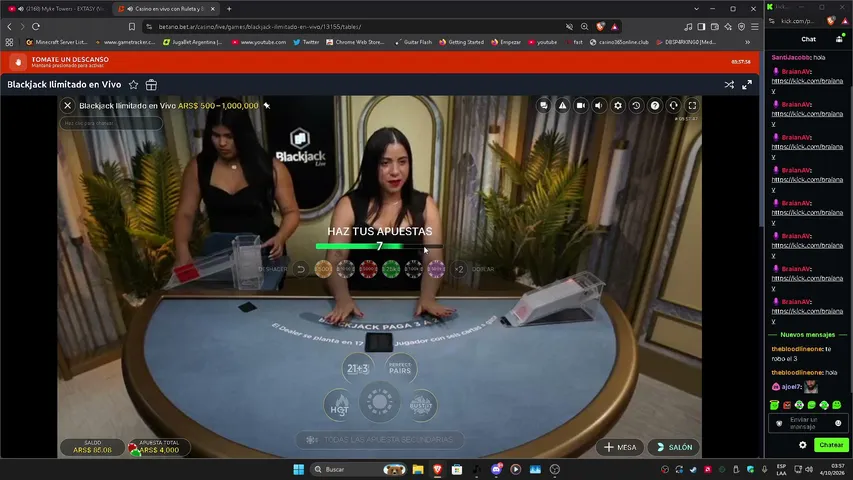
Task: Go back in browser history
Action: pos(9,27)
